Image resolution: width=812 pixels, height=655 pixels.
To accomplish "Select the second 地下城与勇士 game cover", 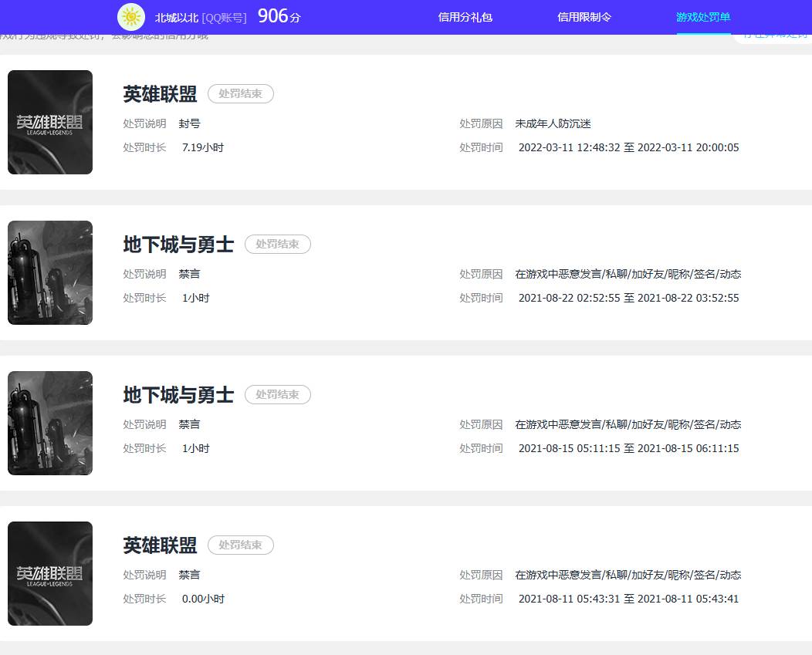I will (49, 423).
